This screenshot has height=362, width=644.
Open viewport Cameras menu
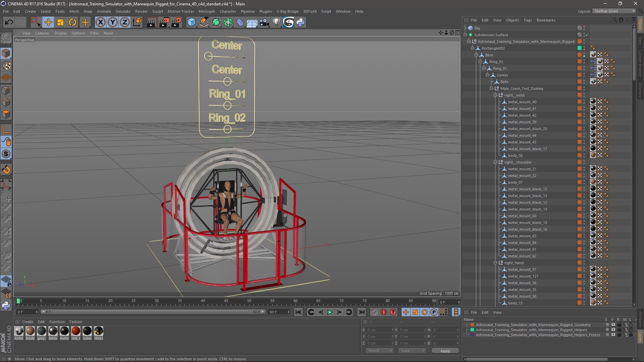click(42, 33)
